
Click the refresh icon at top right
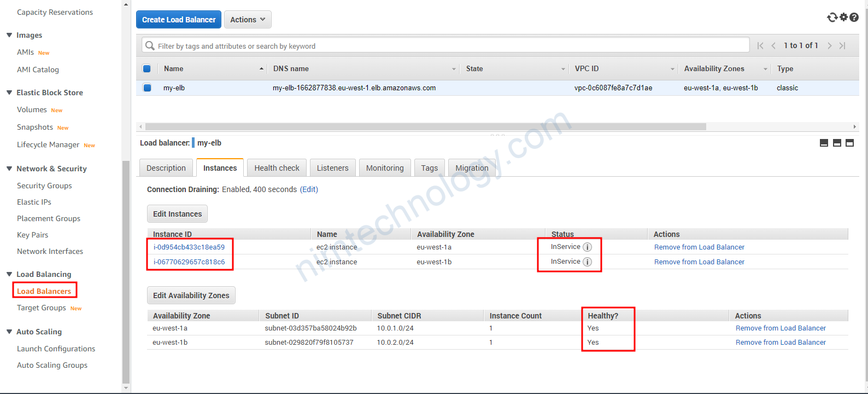(x=832, y=18)
